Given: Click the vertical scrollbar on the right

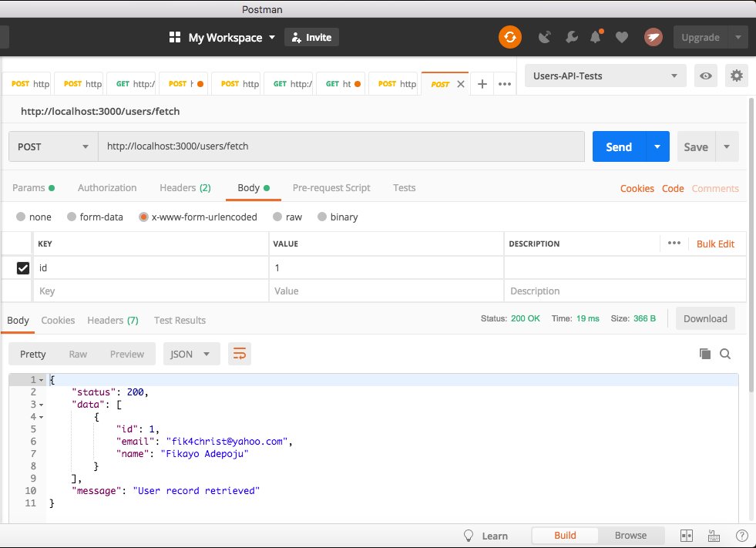Looking at the screenshot, I should pyautogui.click(x=751, y=245).
